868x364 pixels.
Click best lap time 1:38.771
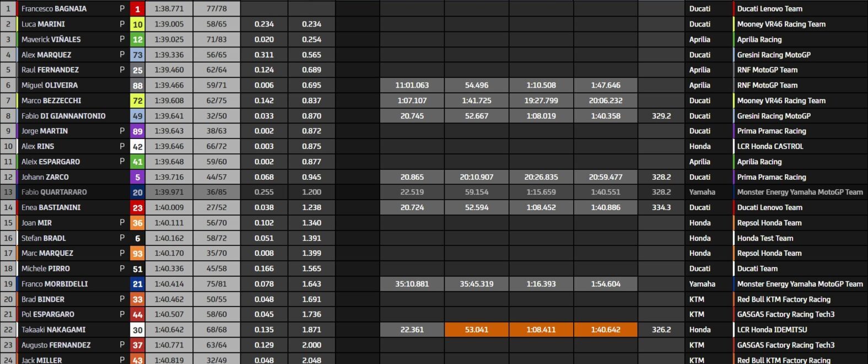click(169, 9)
